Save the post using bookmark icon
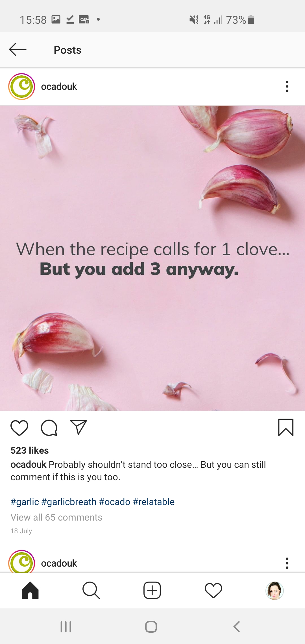Viewport: 305px width, 644px height. pos(286,427)
